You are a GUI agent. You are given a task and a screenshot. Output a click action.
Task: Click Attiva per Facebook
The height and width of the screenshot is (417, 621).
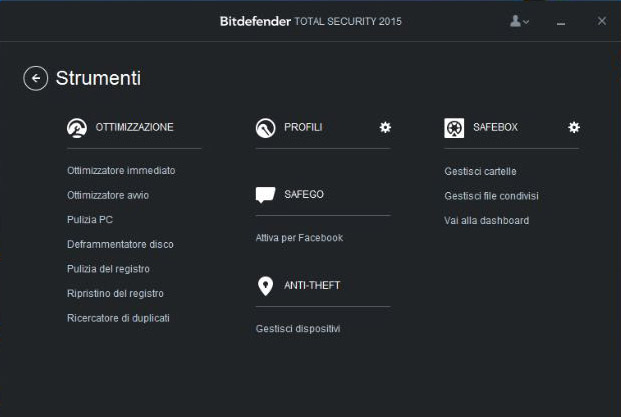299,238
